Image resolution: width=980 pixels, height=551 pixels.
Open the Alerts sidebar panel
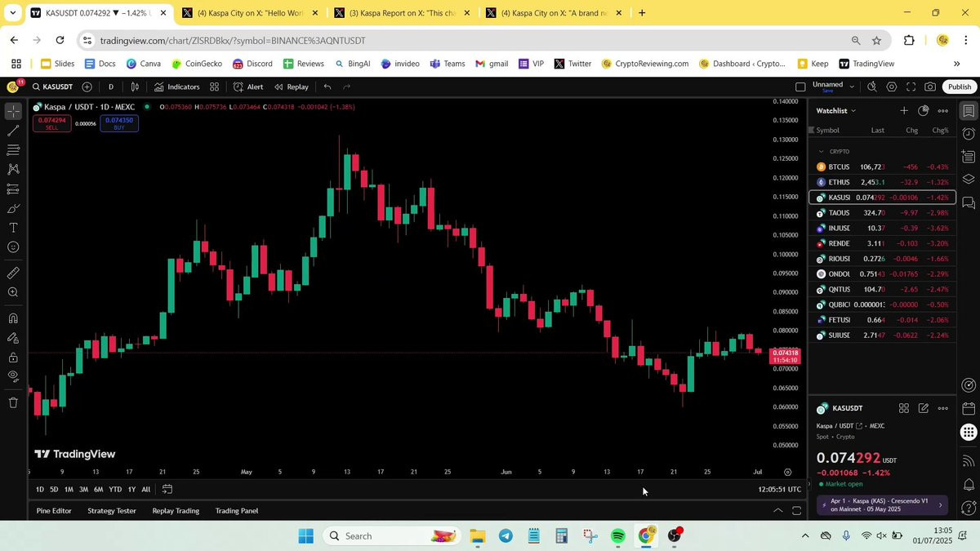(x=969, y=133)
